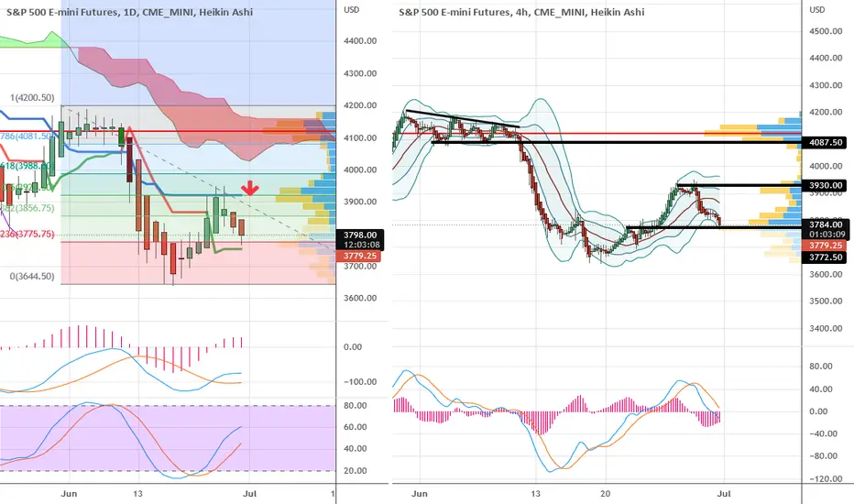Open the USD currency label on the 1D chart
Viewport: 854px width, 504px height.
coord(351,10)
